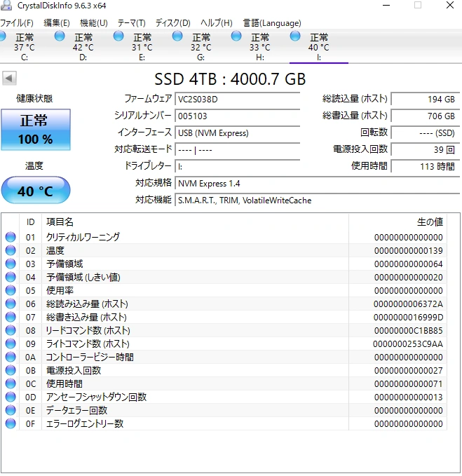Viewport: 462px width, 476px height.
Task: Click the SSD 4TB : 4000.7 GB title
Action: [230, 79]
